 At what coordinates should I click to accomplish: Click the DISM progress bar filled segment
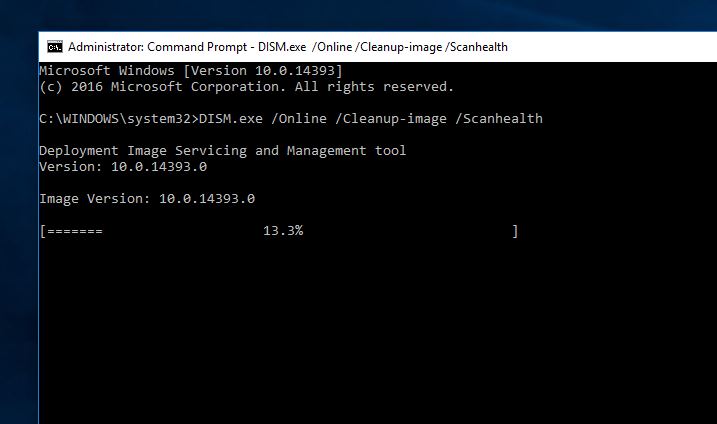[74, 231]
